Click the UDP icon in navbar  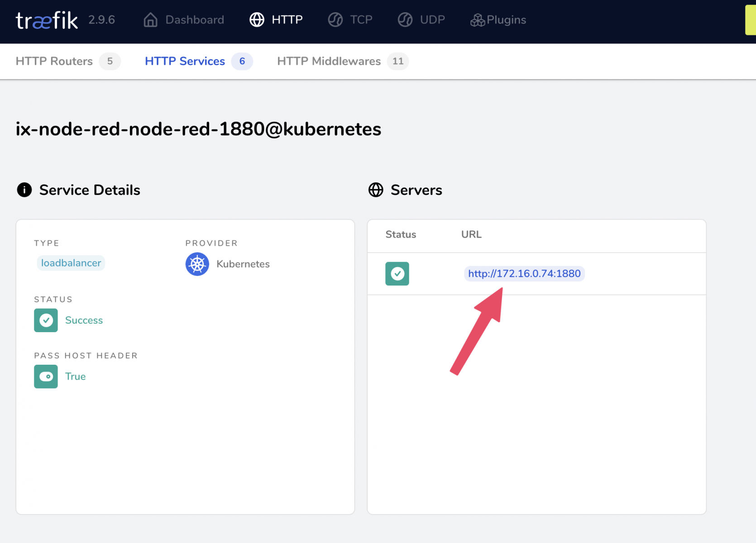tap(405, 20)
